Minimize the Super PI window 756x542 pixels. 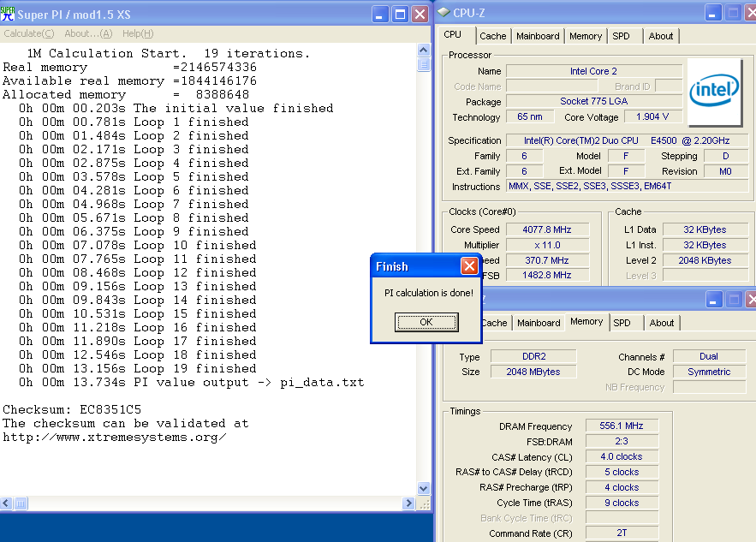pos(380,15)
